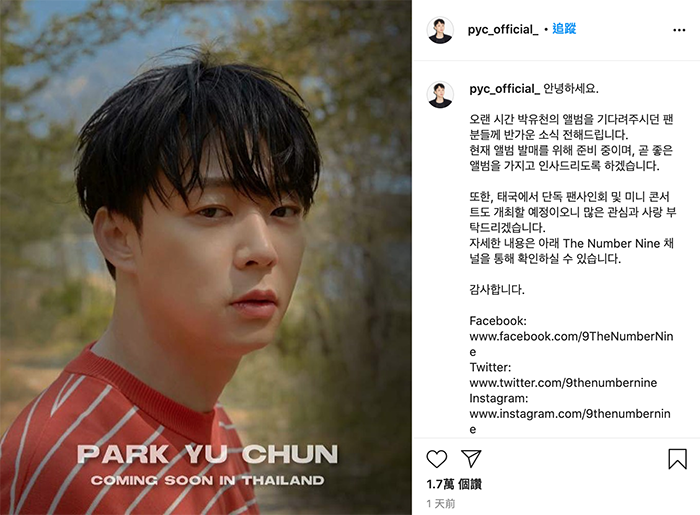Visit the instagram.com/9thenumbernine link
Viewport: 700px width, 515px height.
pyautogui.click(x=570, y=421)
